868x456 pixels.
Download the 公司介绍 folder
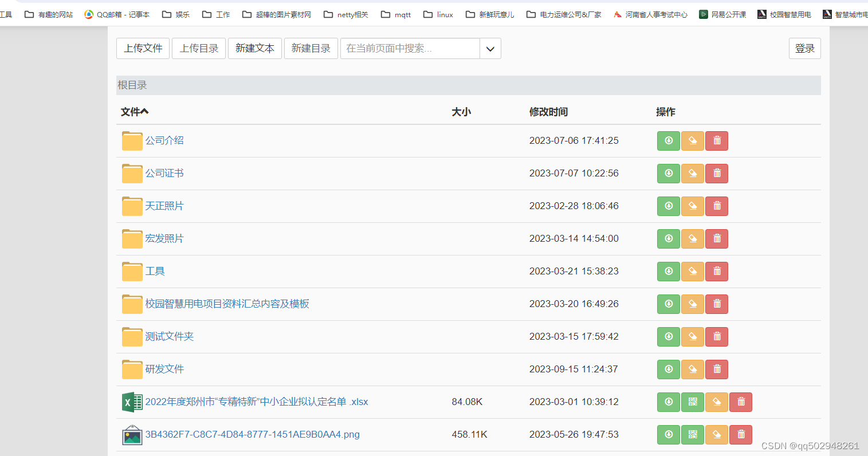668,141
